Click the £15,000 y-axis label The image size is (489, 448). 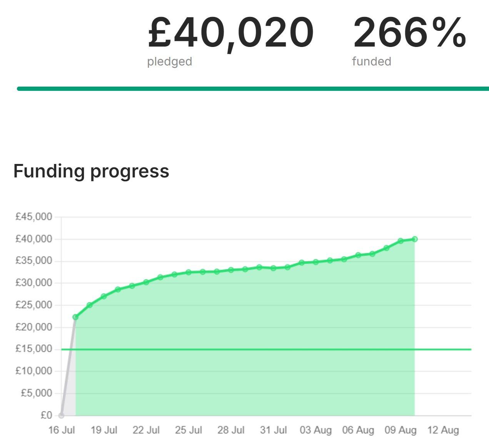pyautogui.click(x=33, y=349)
